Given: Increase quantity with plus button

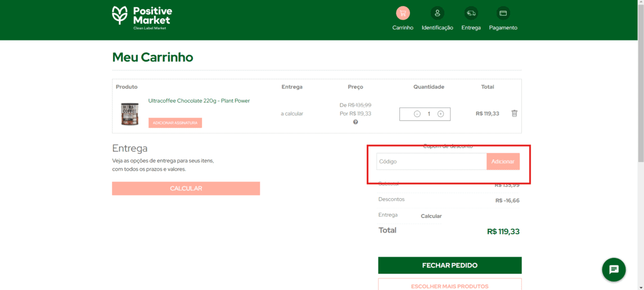Looking at the screenshot, I should 441,114.
